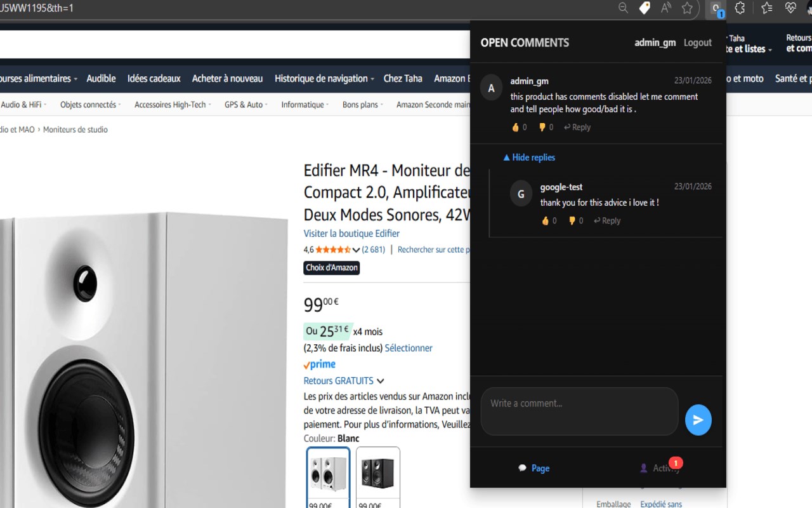
Task: Expand Objets connectés submenu
Action: tap(91, 105)
